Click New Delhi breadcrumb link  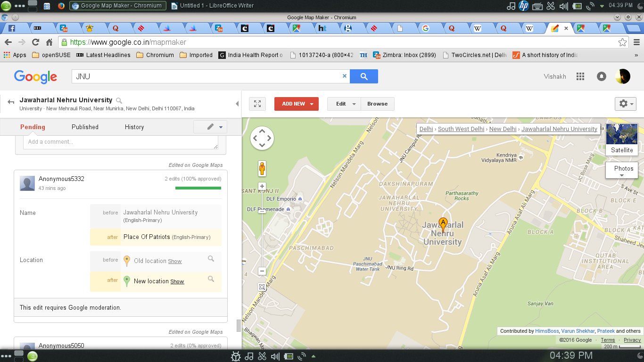pyautogui.click(x=503, y=129)
